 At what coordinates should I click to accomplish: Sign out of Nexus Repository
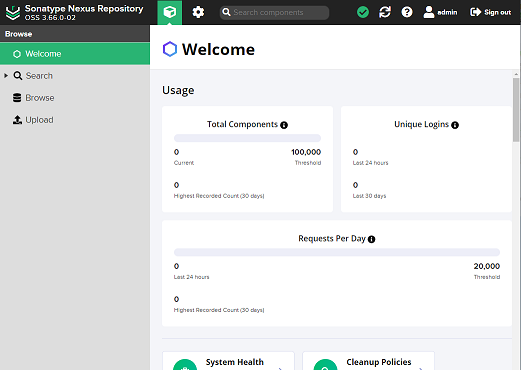point(490,12)
